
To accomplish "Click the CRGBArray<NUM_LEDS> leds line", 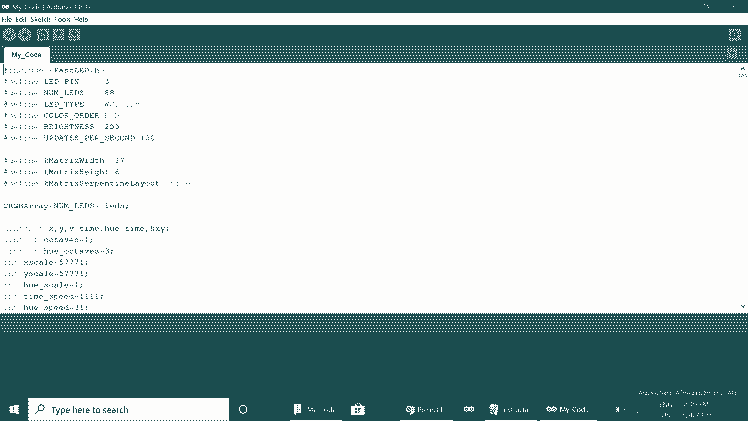I will (66, 206).
